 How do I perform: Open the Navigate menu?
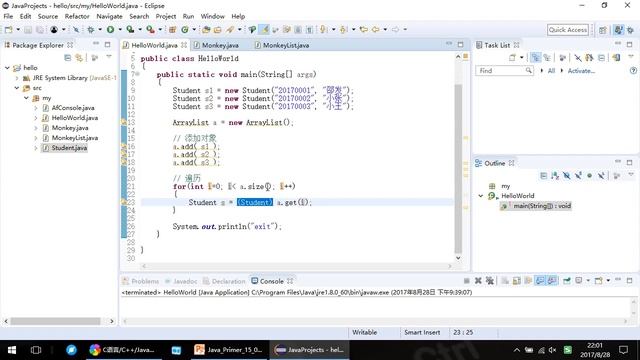click(x=109, y=16)
